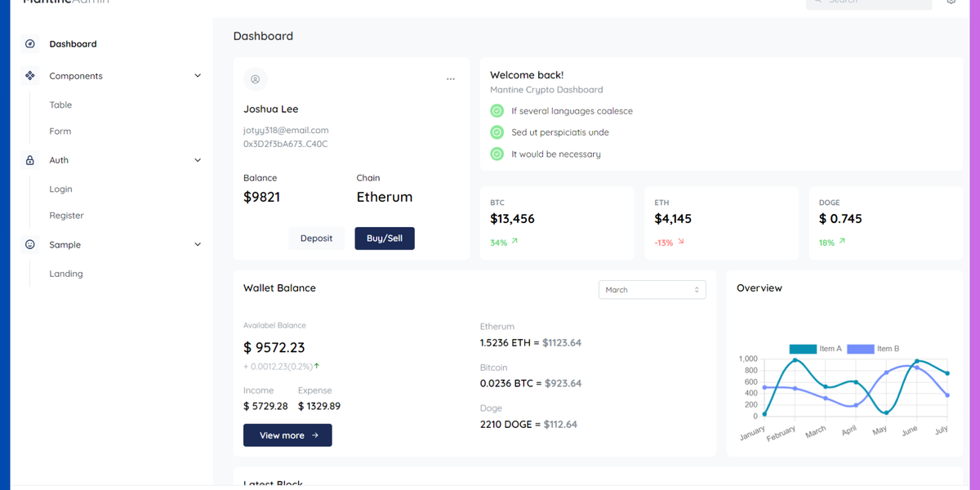Click the Auth lock icon
The image size is (980, 490).
[29, 159]
